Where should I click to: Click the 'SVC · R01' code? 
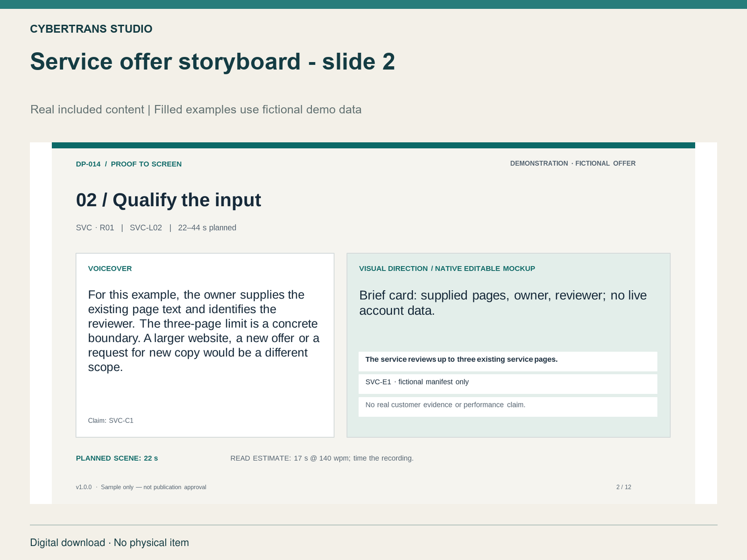tap(95, 228)
